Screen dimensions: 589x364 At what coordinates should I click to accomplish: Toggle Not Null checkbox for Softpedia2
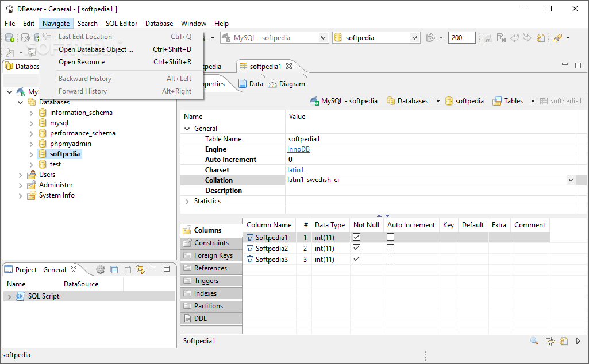pyautogui.click(x=356, y=247)
